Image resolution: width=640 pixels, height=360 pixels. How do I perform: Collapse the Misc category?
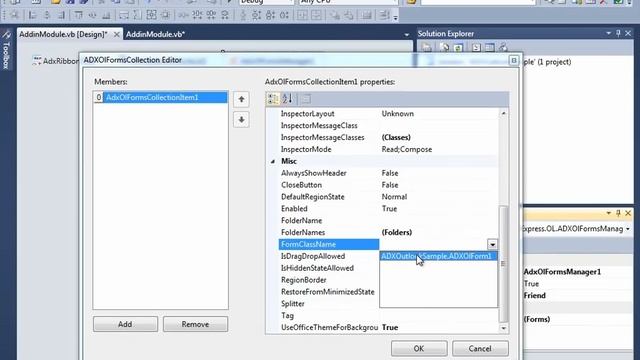273,162
